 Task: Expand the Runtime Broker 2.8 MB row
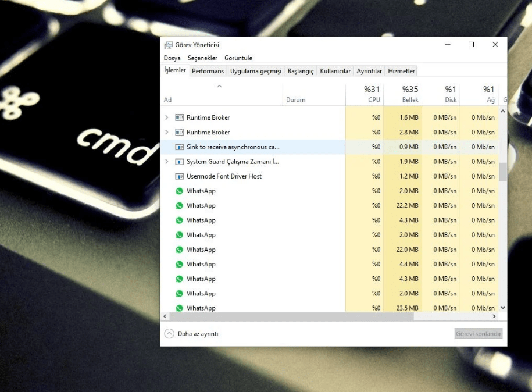coord(167,132)
